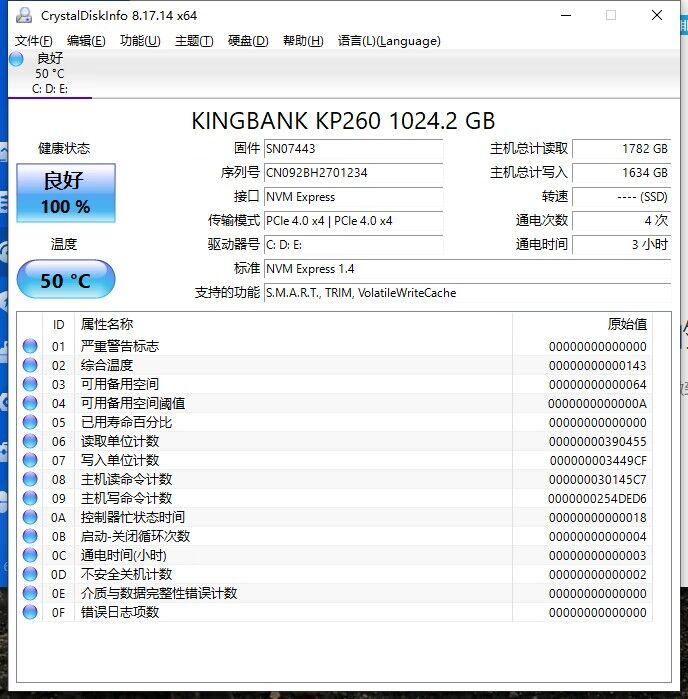
Task: Click the serial number field CN092BH2701234
Action: (353, 173)
